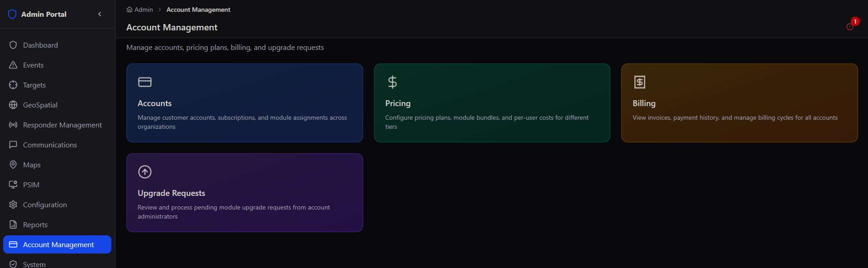Screen dimensions: 868x268
Task: Click the red notification badge showing 1
Action: [855, 21]
